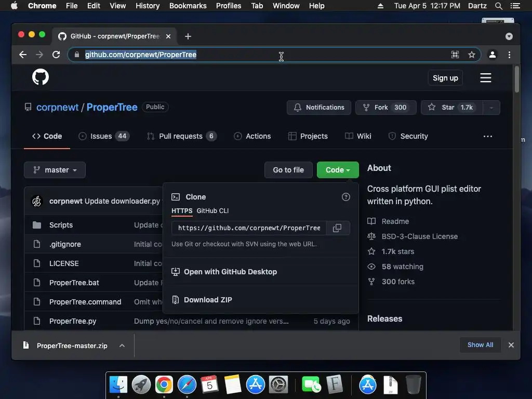Switch to the Issues tab
This screenshot has height=399, width=532.
[x=104, y=137]
